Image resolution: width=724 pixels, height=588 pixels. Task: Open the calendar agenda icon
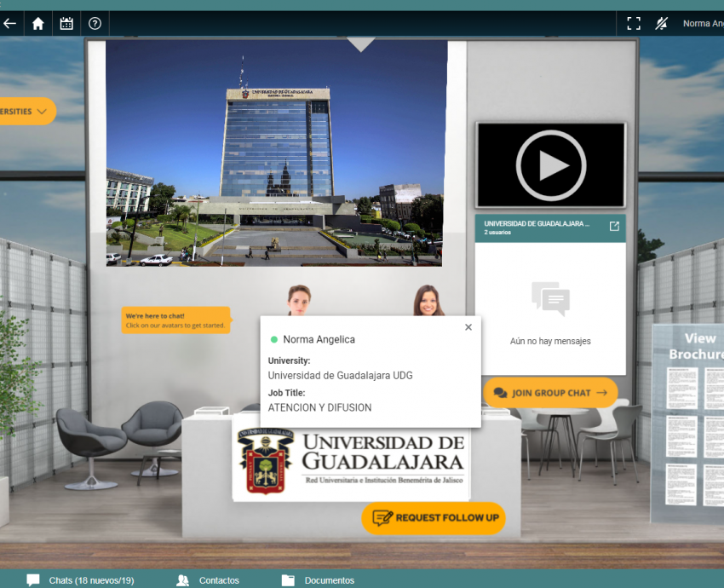point(66,23)
